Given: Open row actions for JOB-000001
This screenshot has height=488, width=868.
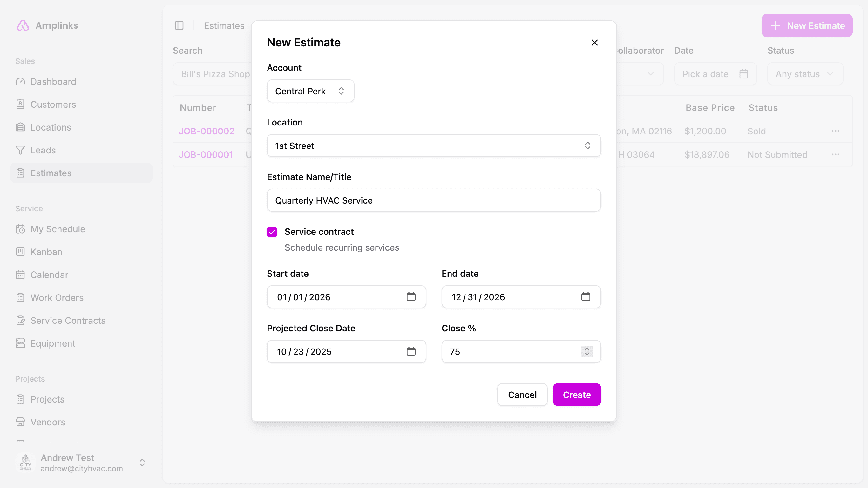Looking at the screenshot, I should point(835,155).
